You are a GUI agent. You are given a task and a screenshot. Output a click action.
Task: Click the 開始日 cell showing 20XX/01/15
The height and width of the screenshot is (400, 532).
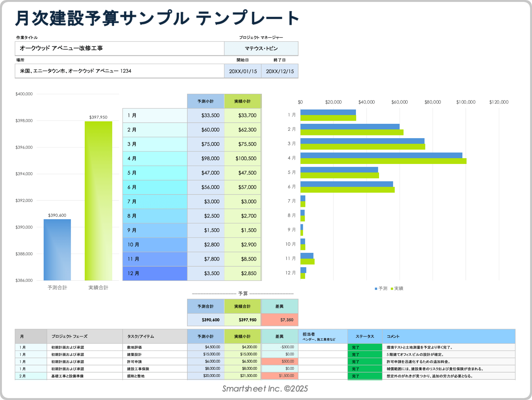[242, 71]
